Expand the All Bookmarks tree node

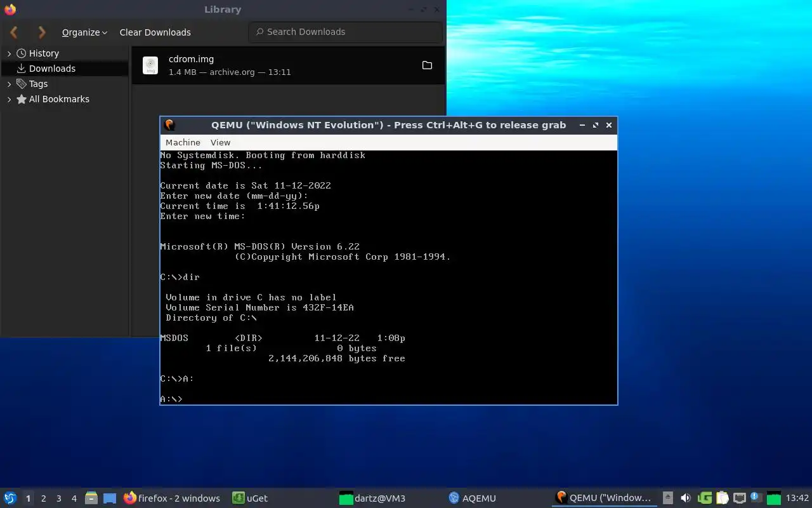[x=9, y=99]
